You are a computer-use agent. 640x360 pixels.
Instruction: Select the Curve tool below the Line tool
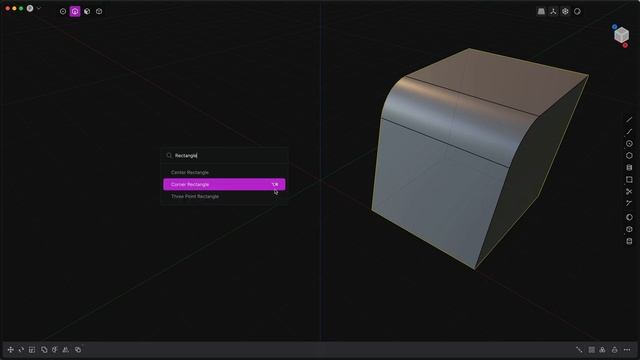pos(629,131)
